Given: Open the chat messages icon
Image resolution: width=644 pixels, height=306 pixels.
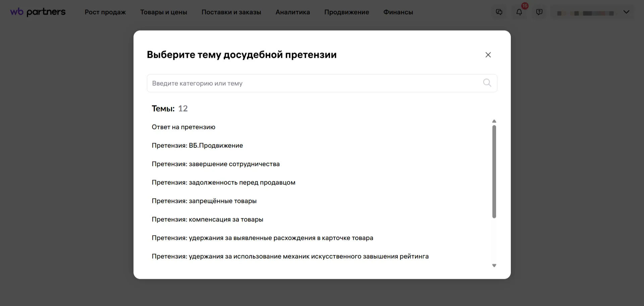Looking at the screenshot, I should [x=499, y=12].
